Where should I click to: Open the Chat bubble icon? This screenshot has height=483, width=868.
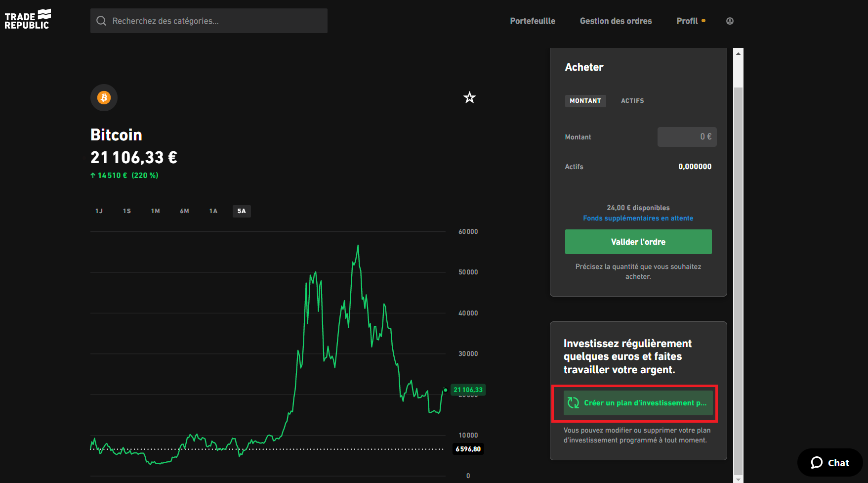(x=817, y=463)
